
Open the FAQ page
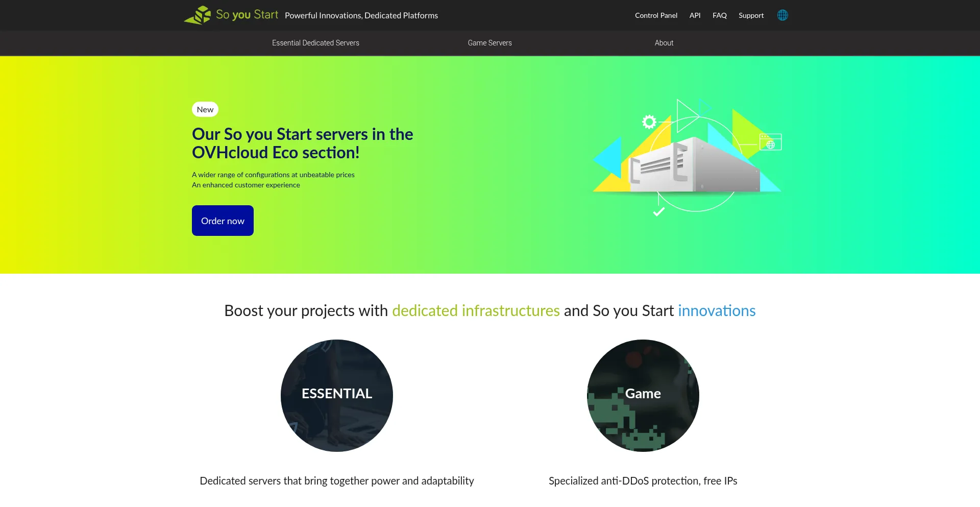pyautogui.click(x=720, y=15)
